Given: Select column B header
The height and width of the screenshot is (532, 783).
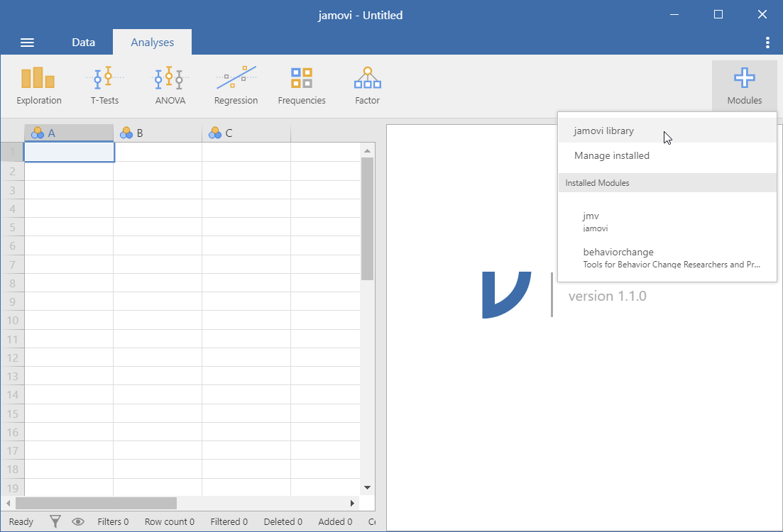Looking at the screenshot, I should click(158, 133).
